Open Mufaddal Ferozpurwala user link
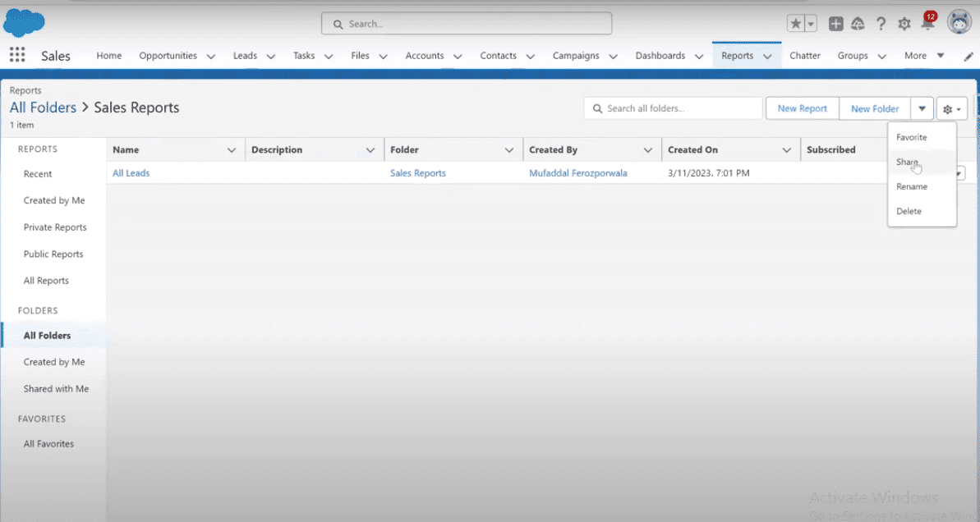The width and height of the screenshot is (980, 522). click(577, 173)
